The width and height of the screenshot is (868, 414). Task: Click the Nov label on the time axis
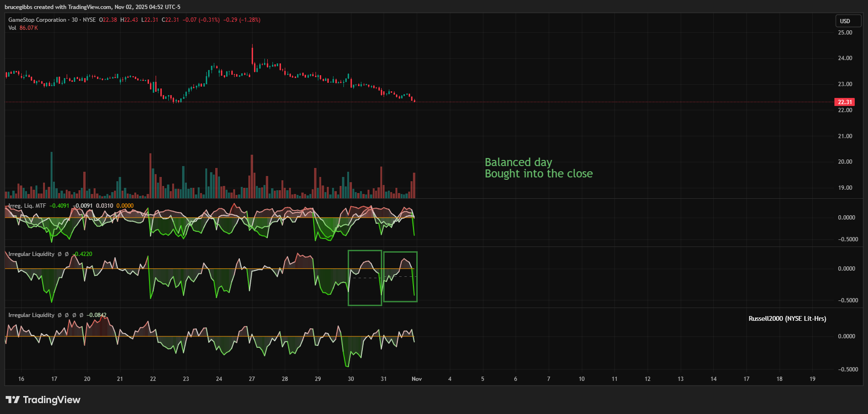click(x=417, y=379)
